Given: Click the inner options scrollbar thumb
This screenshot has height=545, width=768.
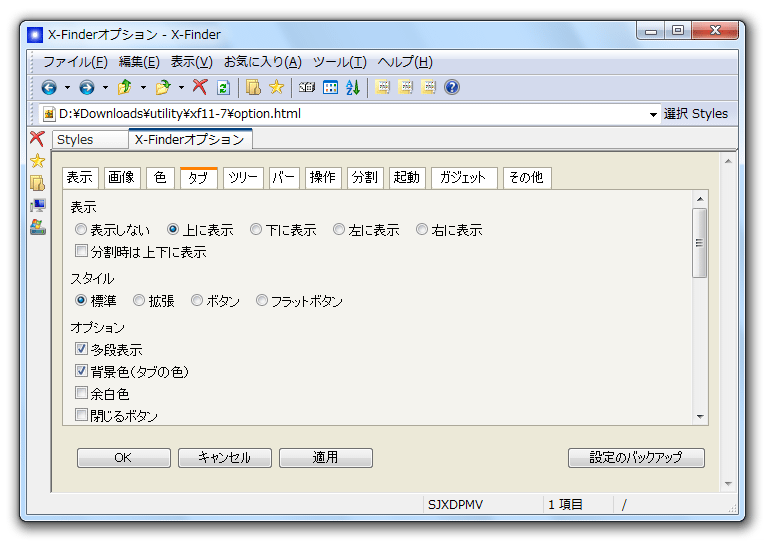Looking at the screenshot, I should click(x=699, y=243).
